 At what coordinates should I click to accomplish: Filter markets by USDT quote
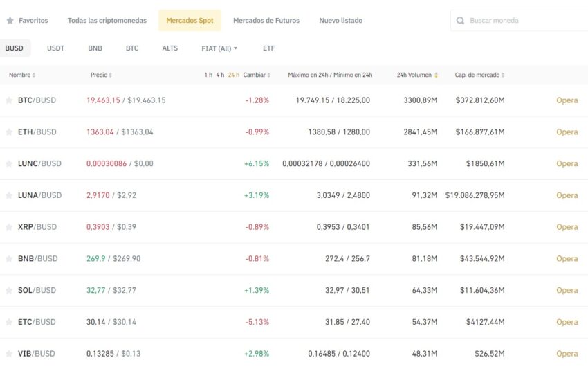tap(55, 48)
